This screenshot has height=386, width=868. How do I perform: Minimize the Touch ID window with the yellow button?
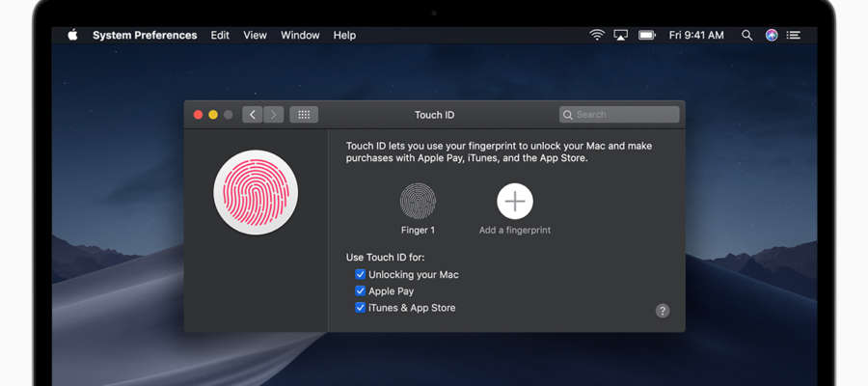(213, 115)
